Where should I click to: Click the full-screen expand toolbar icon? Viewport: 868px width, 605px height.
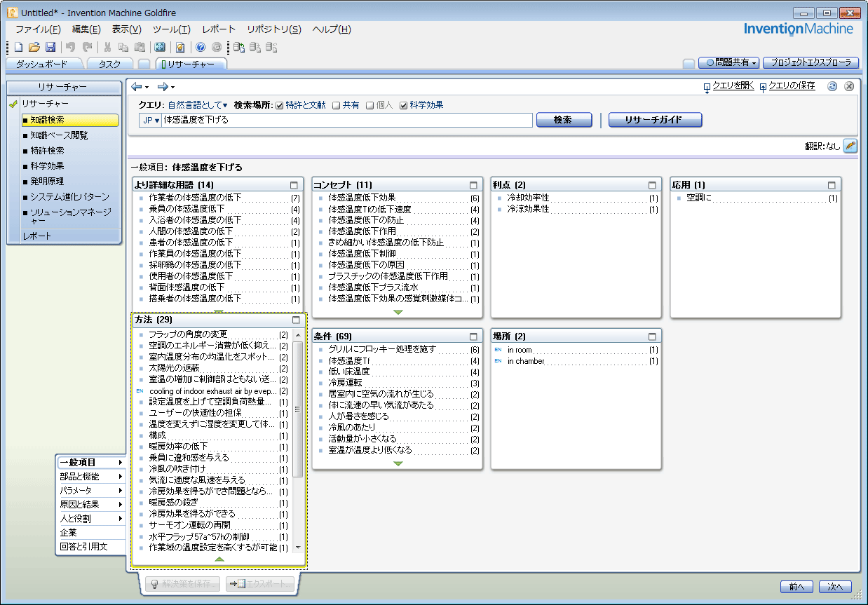[x=160, y=47]
